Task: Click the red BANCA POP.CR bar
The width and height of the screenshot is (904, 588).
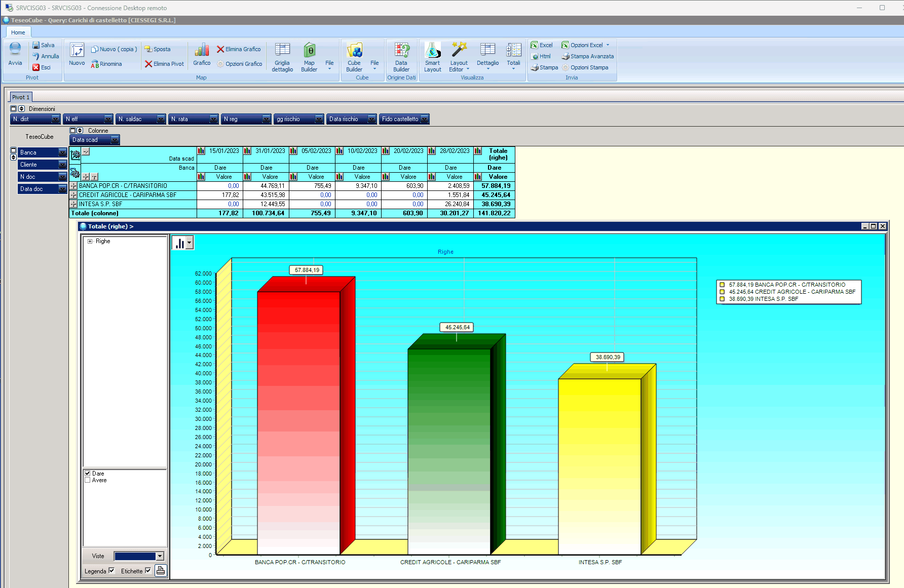Action: tap(298, 423)
